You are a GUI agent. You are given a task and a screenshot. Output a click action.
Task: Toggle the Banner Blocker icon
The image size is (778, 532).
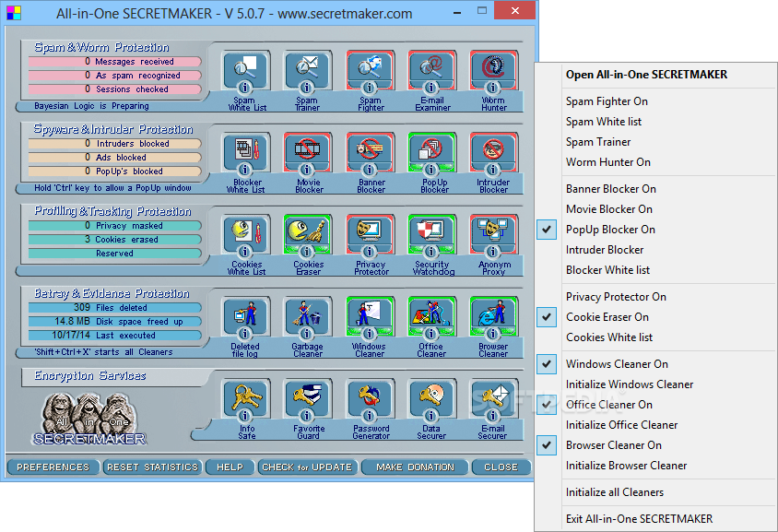(x=371, y=153)
